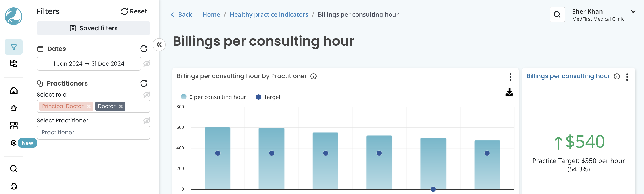The height and width of the screenshot is (194, 644).
Task: Go to home via sidebar house icon
Action: (14, 91)
